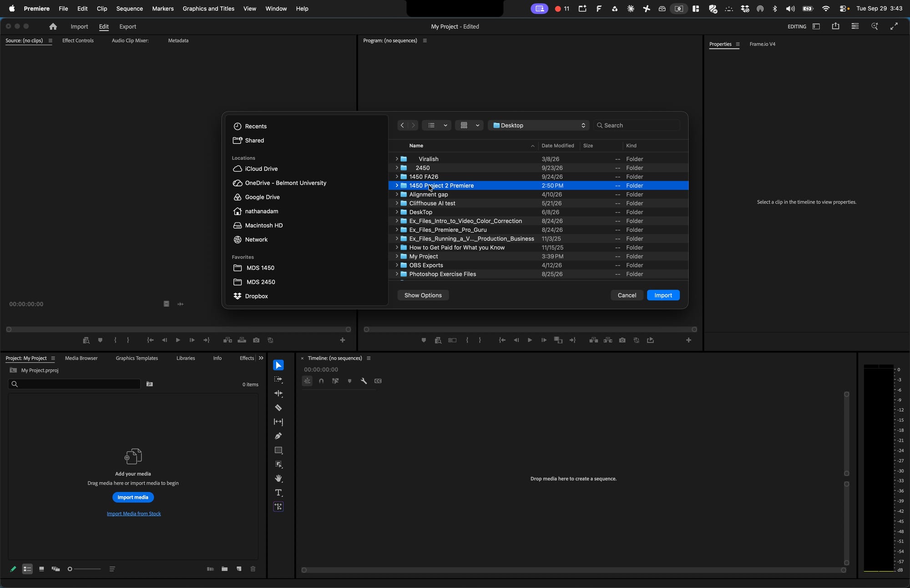910x588 pixels.
Task: Click the Search field in import dialog
Action: click(x=636, y=125)
